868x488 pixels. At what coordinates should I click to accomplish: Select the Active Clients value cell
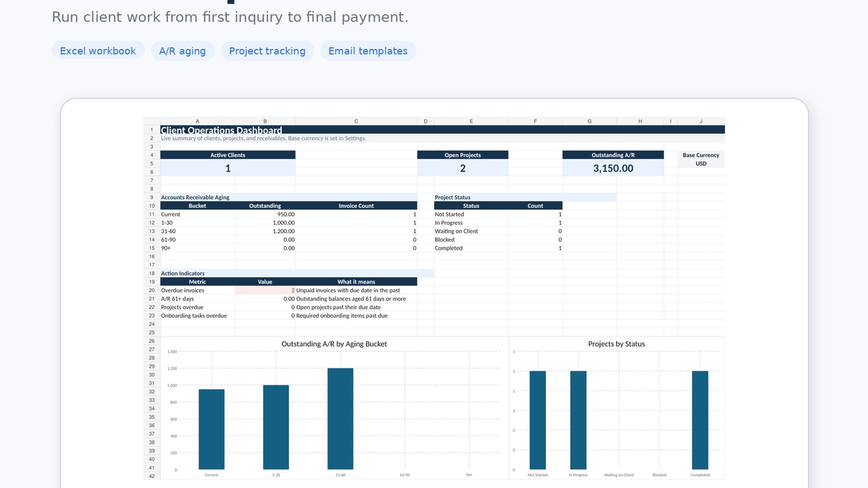(228, 168)
